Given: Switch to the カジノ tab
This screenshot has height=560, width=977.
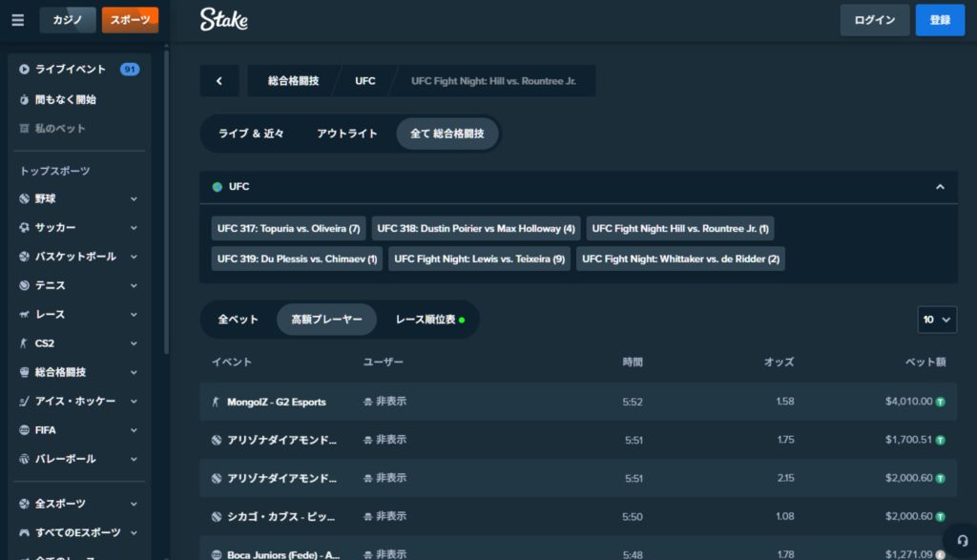Looking at the screenshot, I should click(x=68, y=20).
